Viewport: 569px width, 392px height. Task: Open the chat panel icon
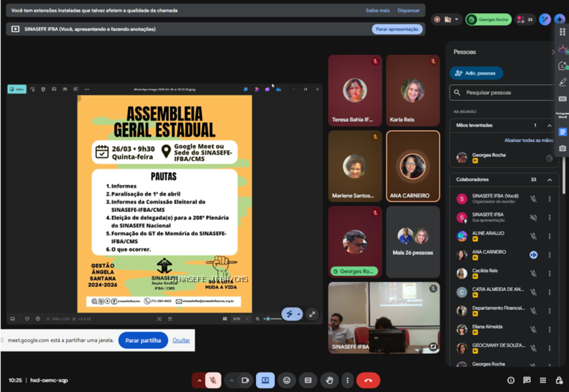pyautogui.click(x=527, y=380)
